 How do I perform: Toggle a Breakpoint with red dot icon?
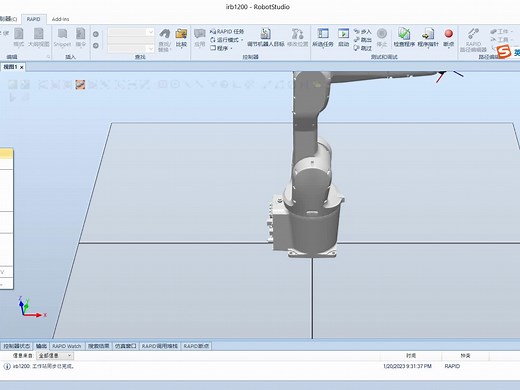(x=449, y=38)
